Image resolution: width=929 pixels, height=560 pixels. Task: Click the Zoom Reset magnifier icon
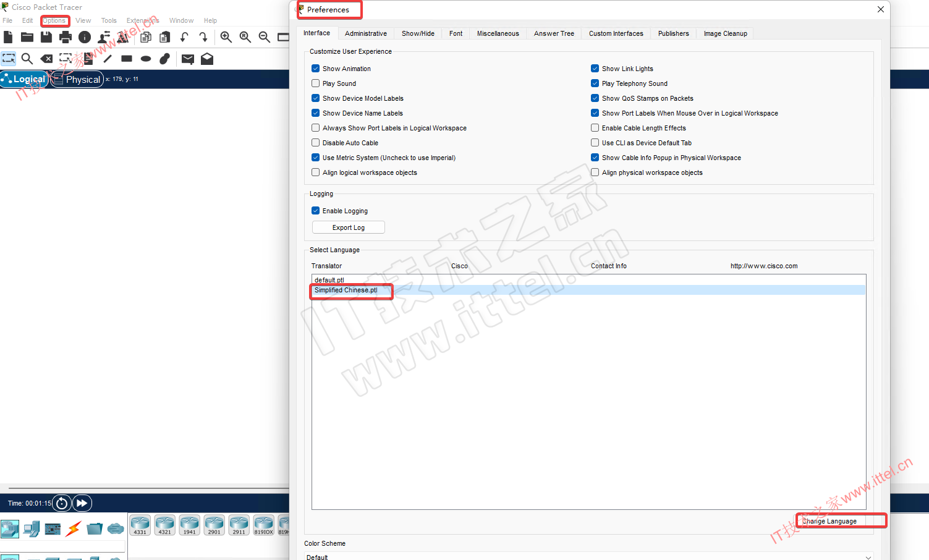[x=245, y=37]
